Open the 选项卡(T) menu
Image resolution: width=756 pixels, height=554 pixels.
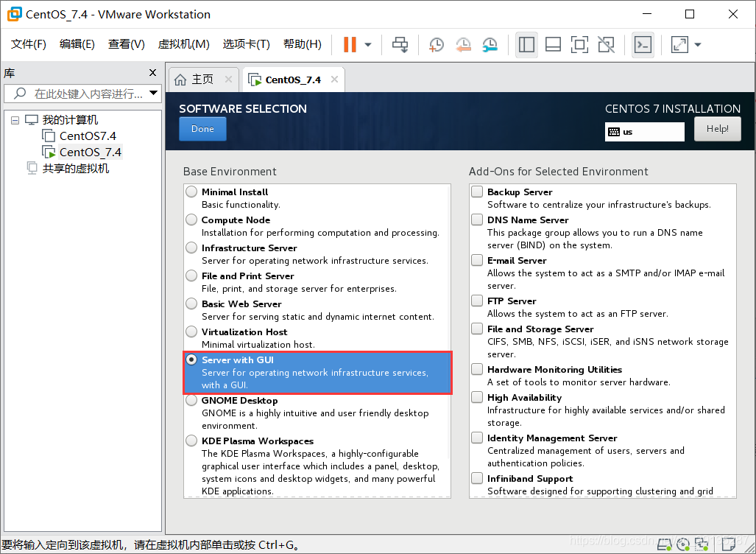click(x=247, y=44)
